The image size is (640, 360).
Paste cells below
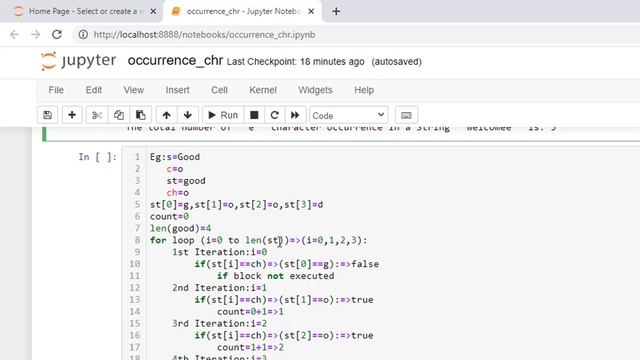[140, 115]
